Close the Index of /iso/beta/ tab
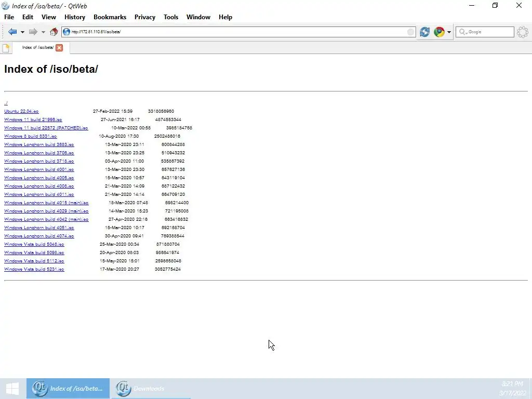The width and height of the screenshot is (532, 399). pyautogui.click(x=59, y=48)
